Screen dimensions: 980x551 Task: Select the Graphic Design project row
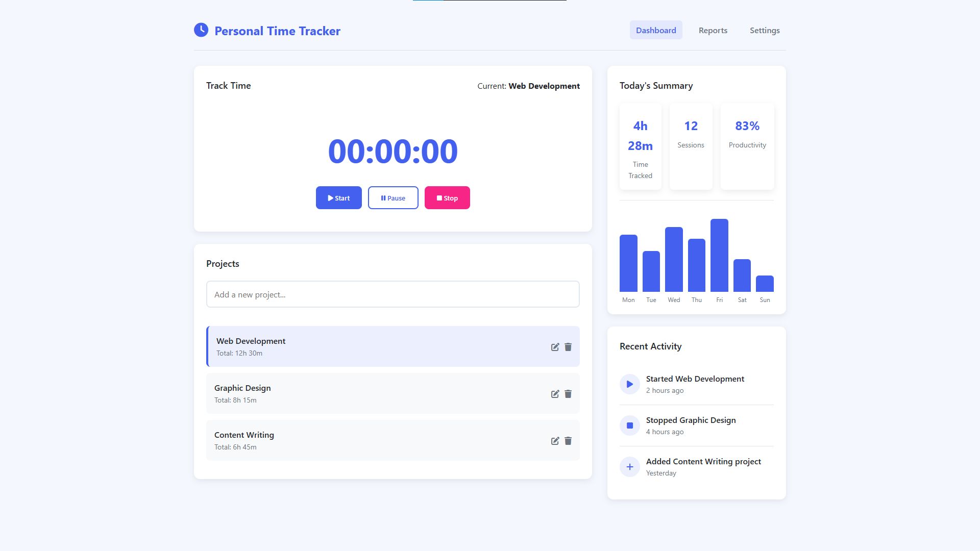point(393,393)
